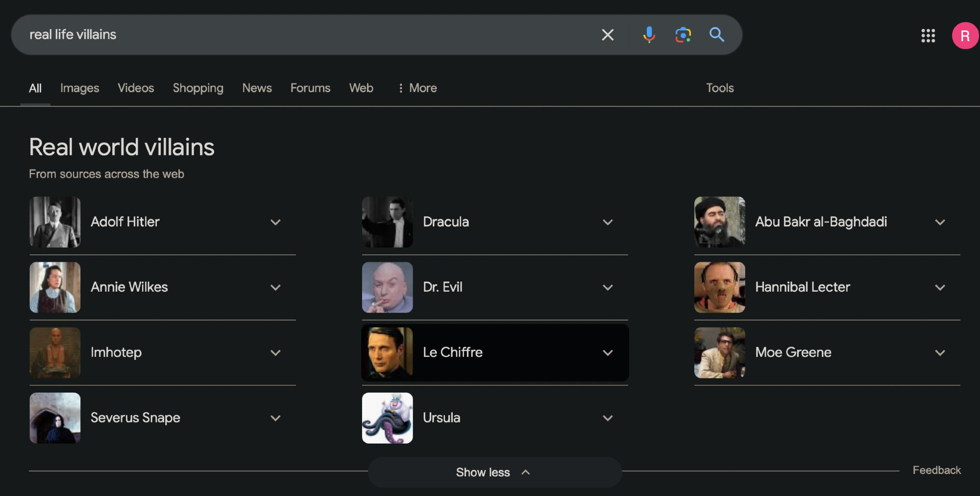This screenshot has height=496, width=980.
Task: Select the Ursula name text
Action: click(x=441, y=418)
